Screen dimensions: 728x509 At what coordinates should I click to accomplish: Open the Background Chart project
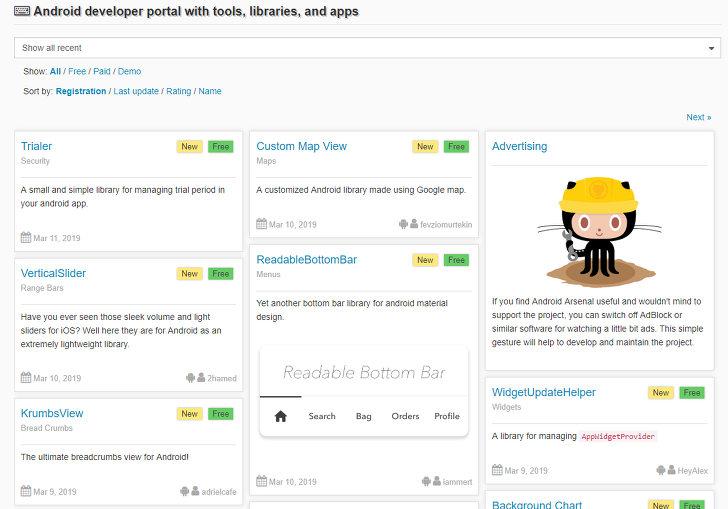click(x=537, y=505)
